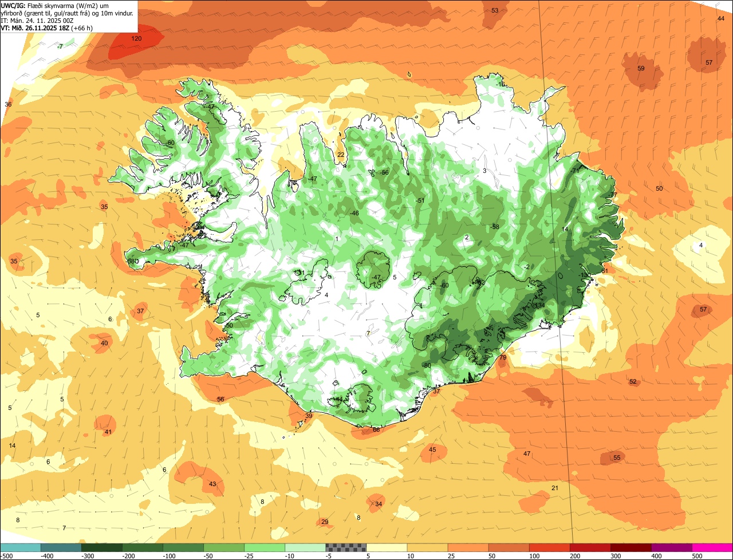The width and height of the screenshot is (733, 560).
Task: Click the map value 44 in the corner
Action: pos(721,18)
